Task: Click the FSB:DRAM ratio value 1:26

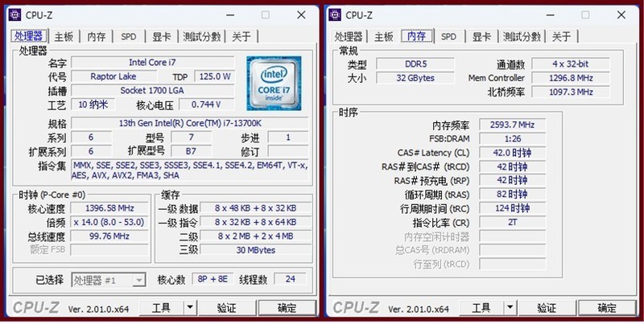Action: [x=512, y=138]
